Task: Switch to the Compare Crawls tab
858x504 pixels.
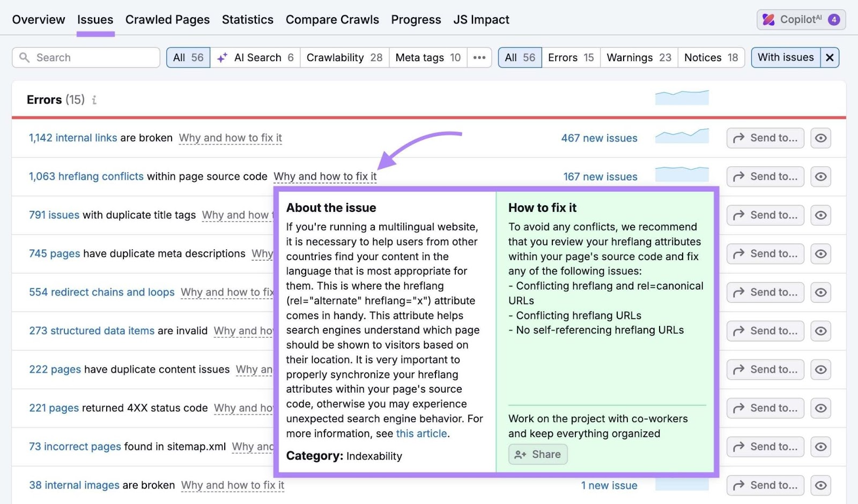Action: 332,19
